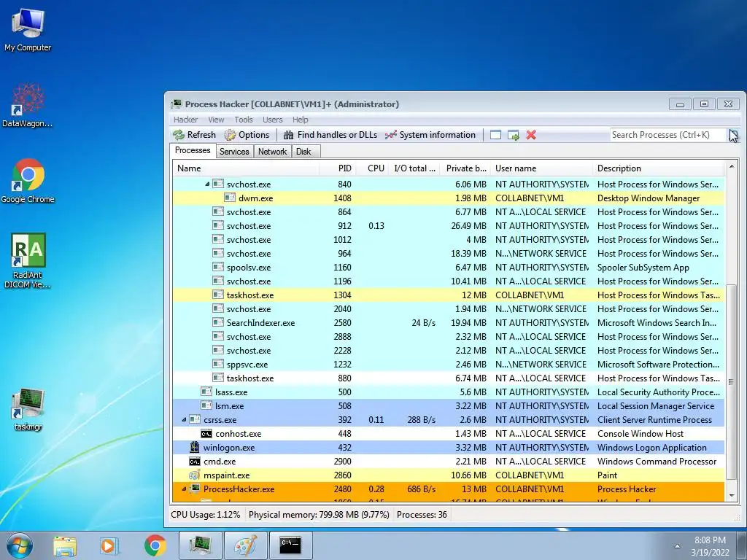Select the sppsvc.exe process row
This screenshot has width=747, height=560.
(449, 365)
